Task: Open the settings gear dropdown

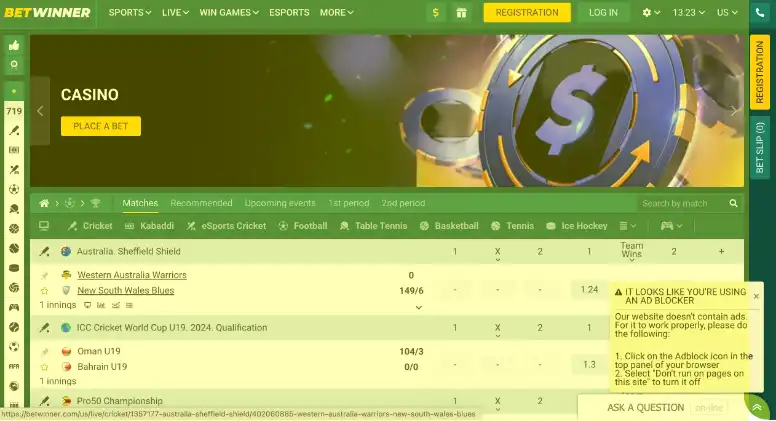Action: point(651,12)
